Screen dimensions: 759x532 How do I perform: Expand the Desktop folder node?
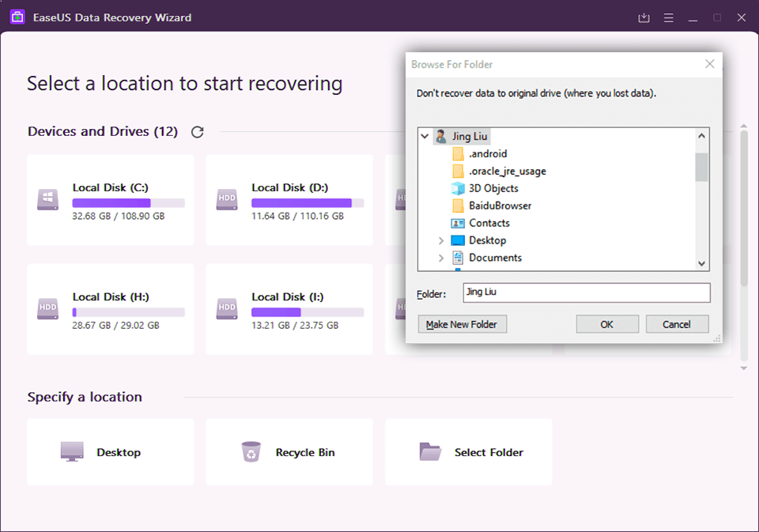click(441, 240)
